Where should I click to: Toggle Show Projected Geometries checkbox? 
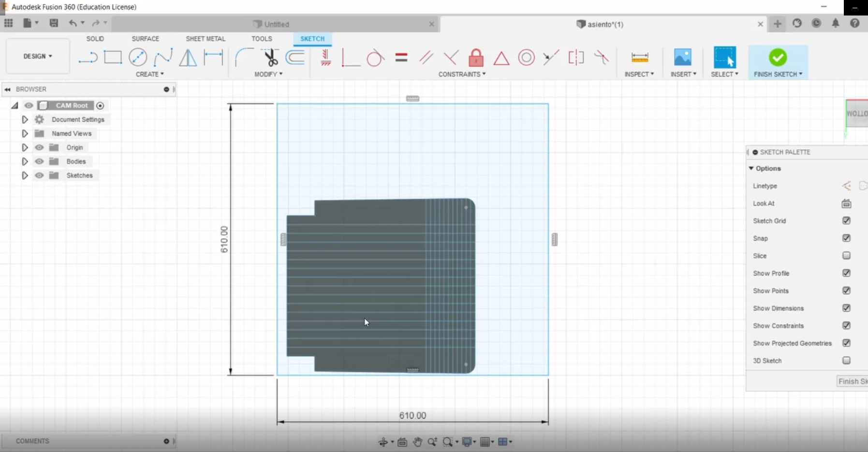(846, 343)
